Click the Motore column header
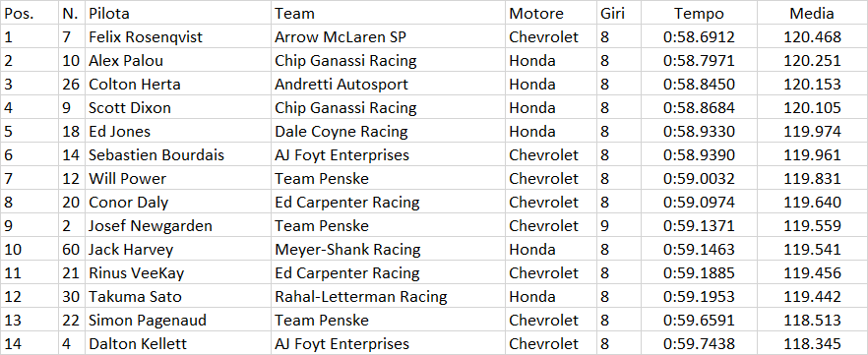Image resolution: width=868 pixels, height=355 pixels. [x=552, y=13]
